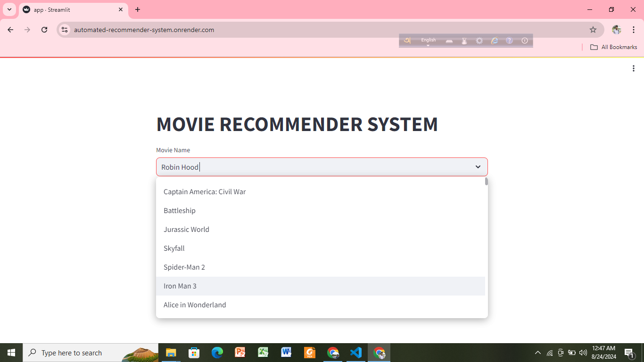This screenshot has height=362, width=644.
Task: Click the Avro keyboard Bengali icon
Action: (x=407, y=41)
